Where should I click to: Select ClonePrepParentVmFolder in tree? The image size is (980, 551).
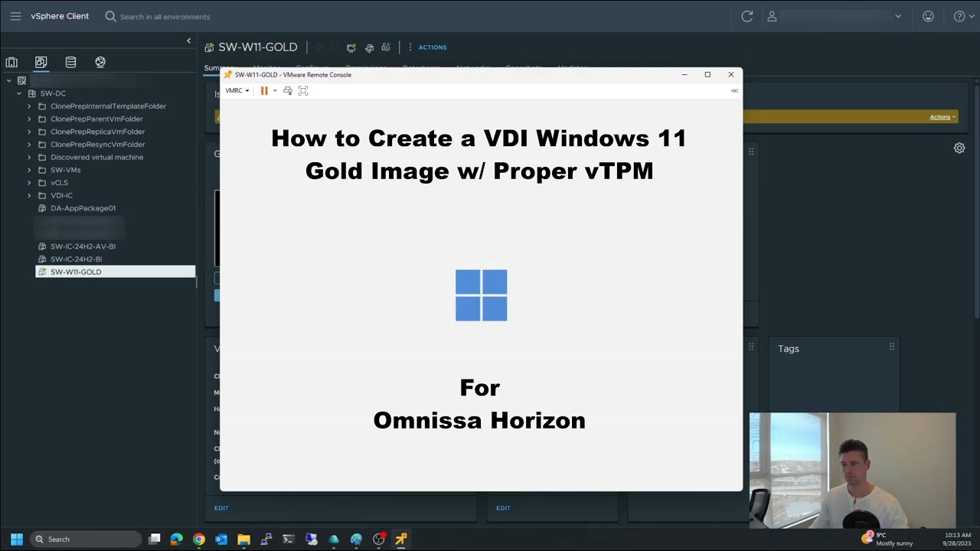click(96, 119)
